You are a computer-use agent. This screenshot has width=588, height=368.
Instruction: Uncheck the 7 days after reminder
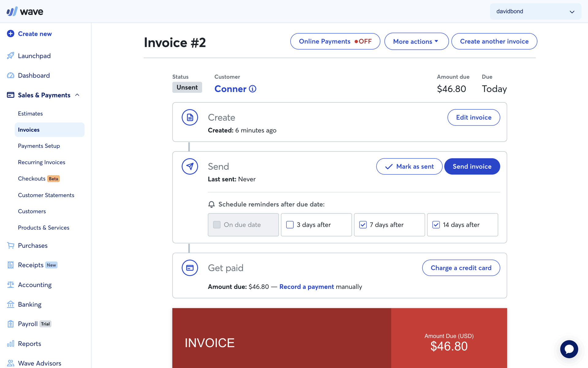pos(363,225)
